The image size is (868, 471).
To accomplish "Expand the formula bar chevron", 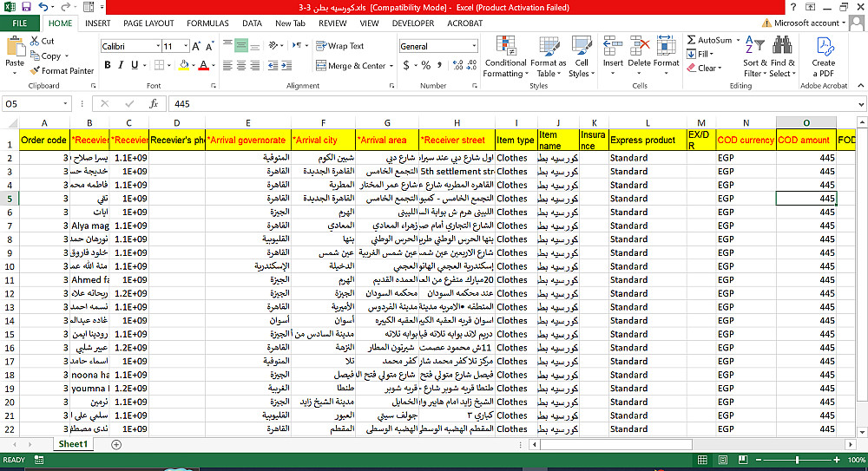I will [x=861, y=104].
